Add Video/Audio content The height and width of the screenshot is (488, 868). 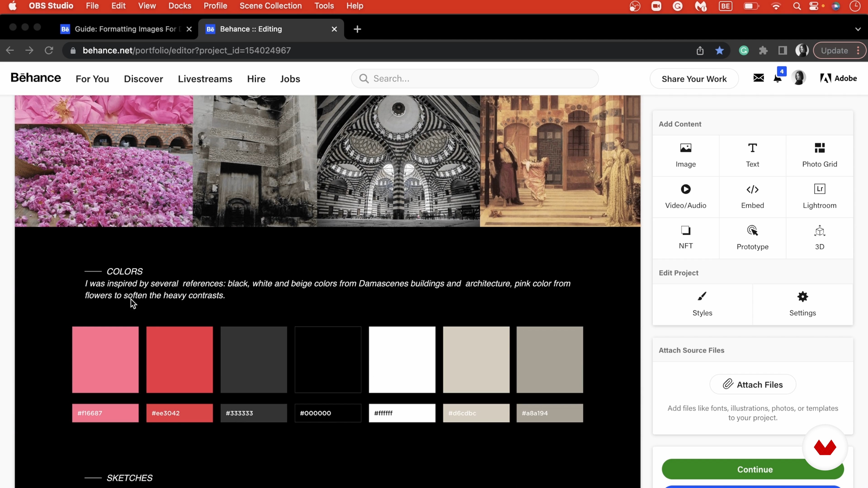[685, 197]
